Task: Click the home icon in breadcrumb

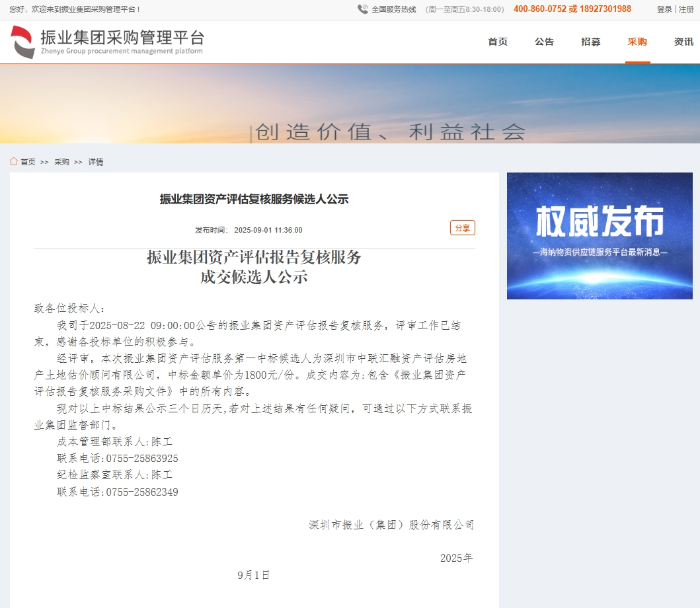Action: coord(14,161)
